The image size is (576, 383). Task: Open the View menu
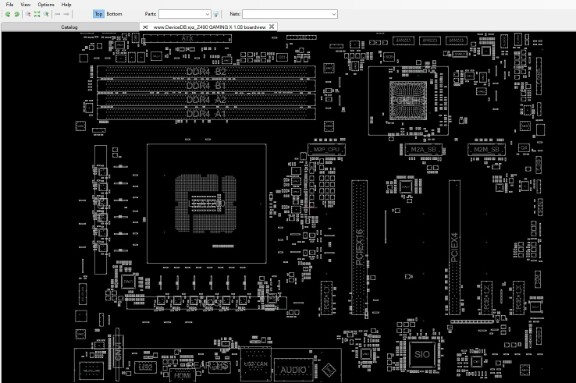pos(25,4)
